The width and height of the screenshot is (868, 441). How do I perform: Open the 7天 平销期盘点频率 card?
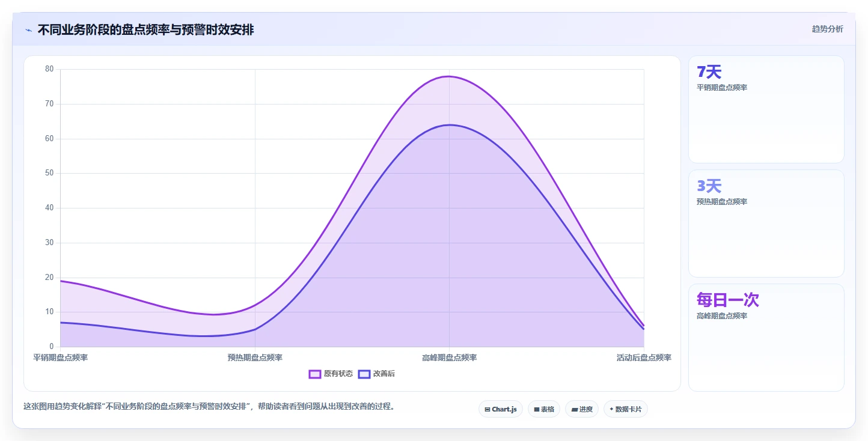[x=766, y=109]
